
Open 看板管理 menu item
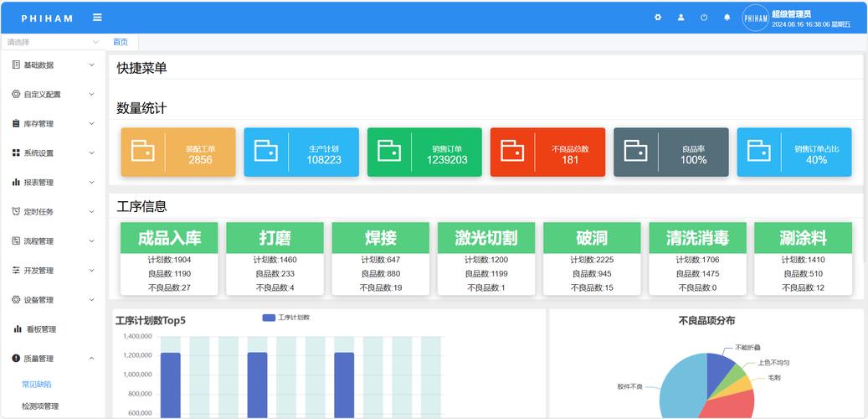[53, 329]
